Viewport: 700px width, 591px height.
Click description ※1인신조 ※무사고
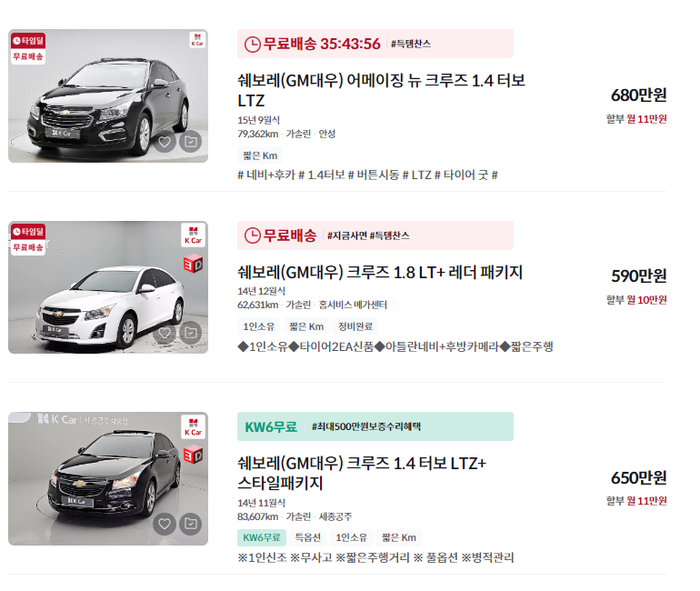375,557
